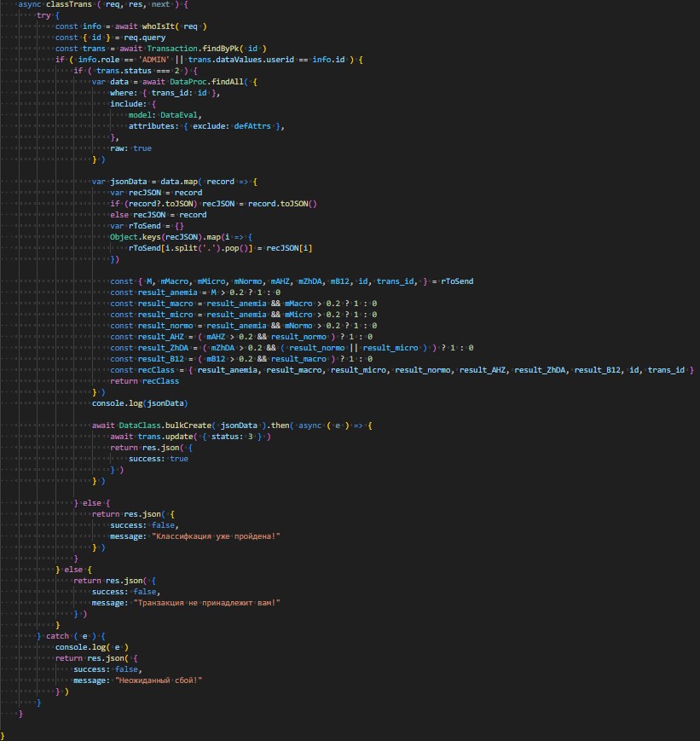Click the where: property key
Screen dimensions: 700x741
(124, 93)
